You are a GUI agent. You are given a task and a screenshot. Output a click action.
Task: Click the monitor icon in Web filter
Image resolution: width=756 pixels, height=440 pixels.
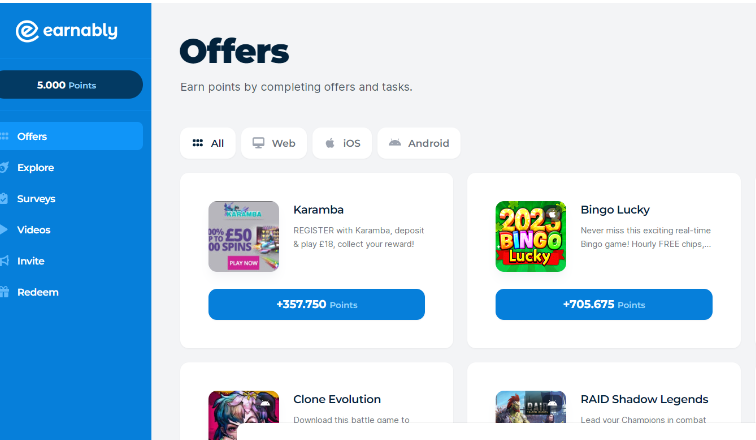[259, 143]
